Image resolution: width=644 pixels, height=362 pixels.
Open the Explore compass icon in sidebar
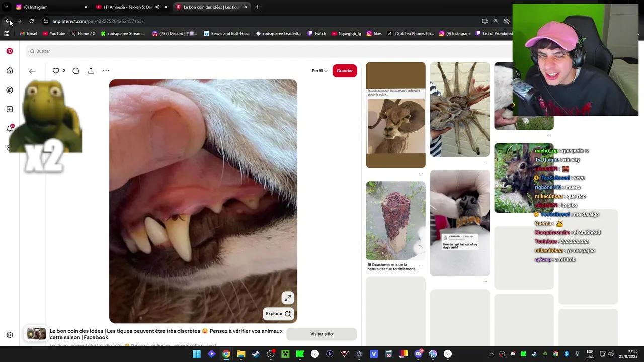coord(10,90)
